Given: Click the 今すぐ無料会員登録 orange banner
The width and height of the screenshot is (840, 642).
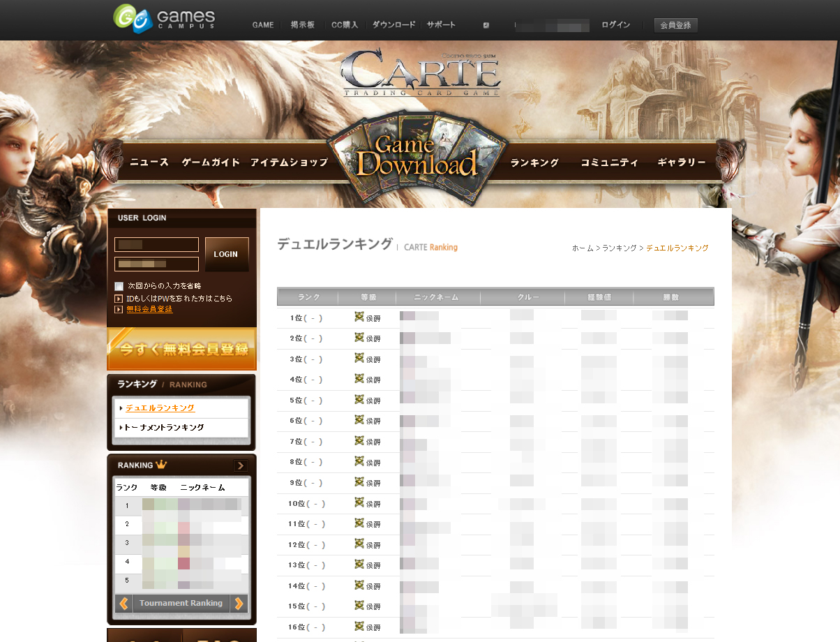Looking at the screenshot, I should tap(181, 349).
